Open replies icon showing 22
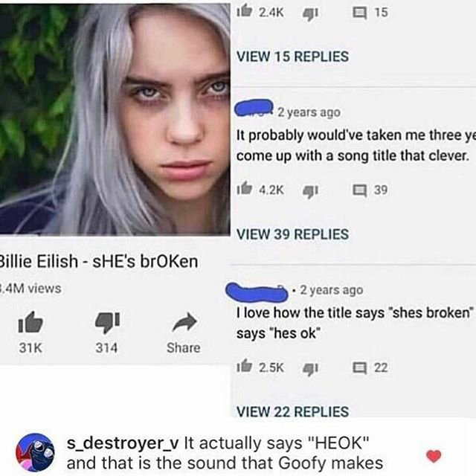The image size is (476, 476). click(x=359, y=368)
